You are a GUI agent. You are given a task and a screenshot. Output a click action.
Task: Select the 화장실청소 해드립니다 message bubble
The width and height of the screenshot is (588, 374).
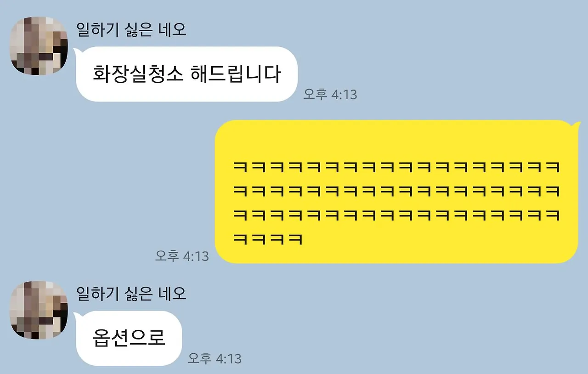pyautogui.click(x=187, y=74)
